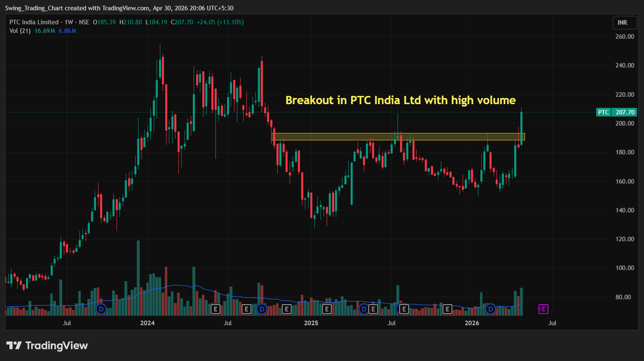Click the 16.69M volume value

click(x=45, y=31)
